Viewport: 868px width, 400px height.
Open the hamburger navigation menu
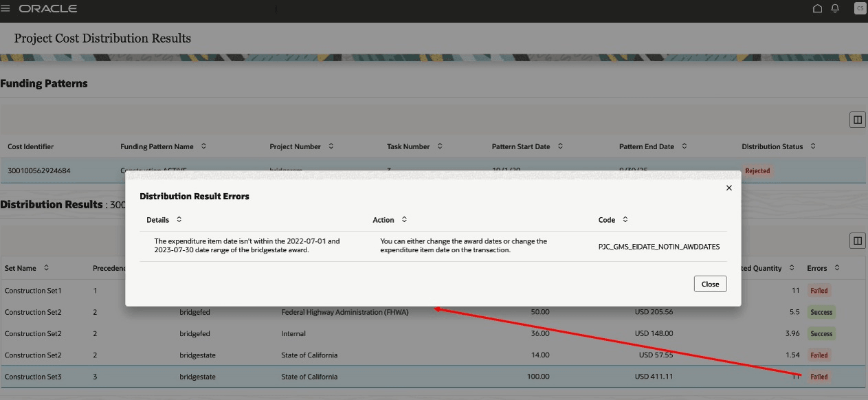click(5, 9)
